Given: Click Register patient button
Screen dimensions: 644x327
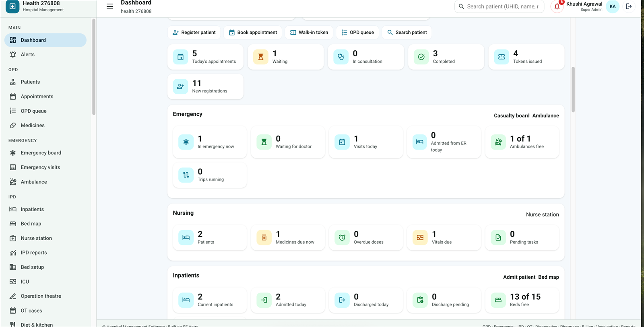Looking at the screenshot, I should point(194,33).
